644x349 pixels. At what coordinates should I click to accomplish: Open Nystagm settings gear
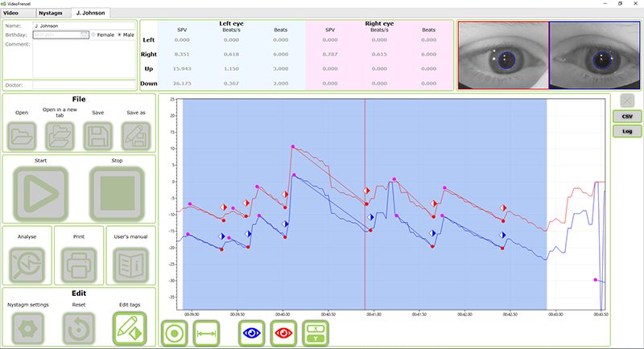point(27,329)
